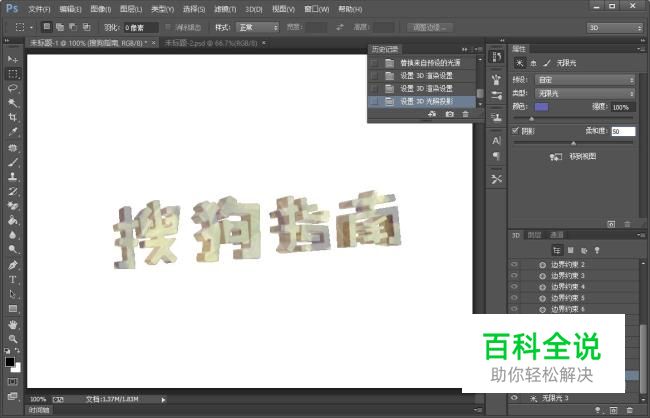Select the Rectangle shape tool

pyautogui.click(x=13, y=309)
